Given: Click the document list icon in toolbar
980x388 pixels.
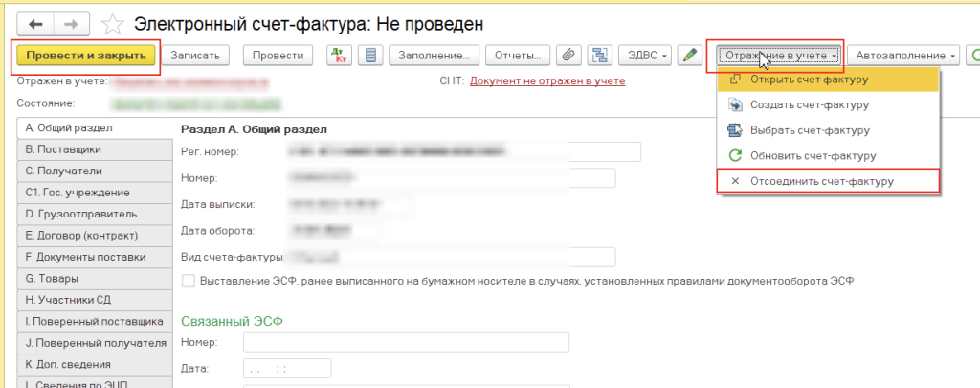Looking at the screenshot, I should tap(370, 56).
